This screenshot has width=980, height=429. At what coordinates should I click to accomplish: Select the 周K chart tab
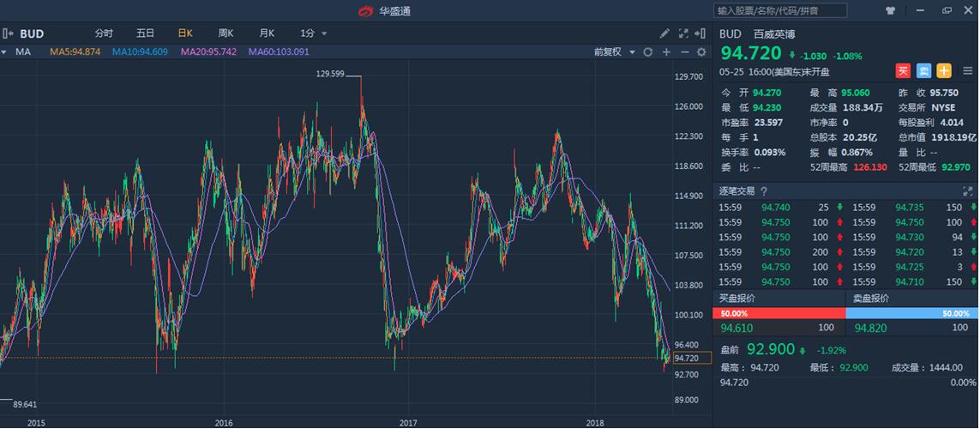click(x=225, y=33)
